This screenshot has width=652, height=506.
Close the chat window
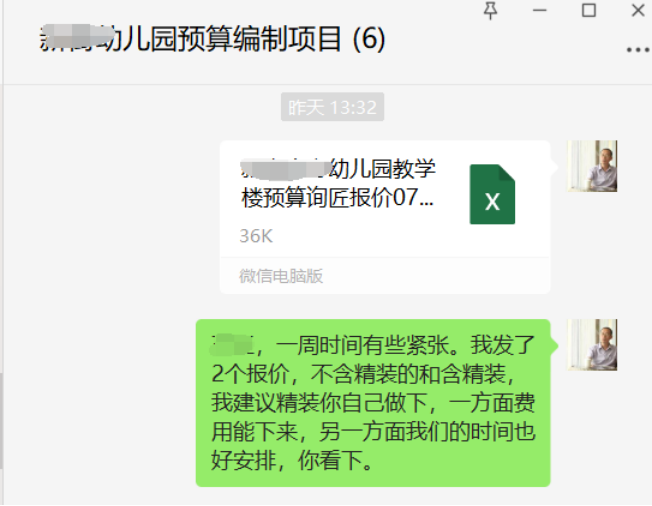click(638, 10)
